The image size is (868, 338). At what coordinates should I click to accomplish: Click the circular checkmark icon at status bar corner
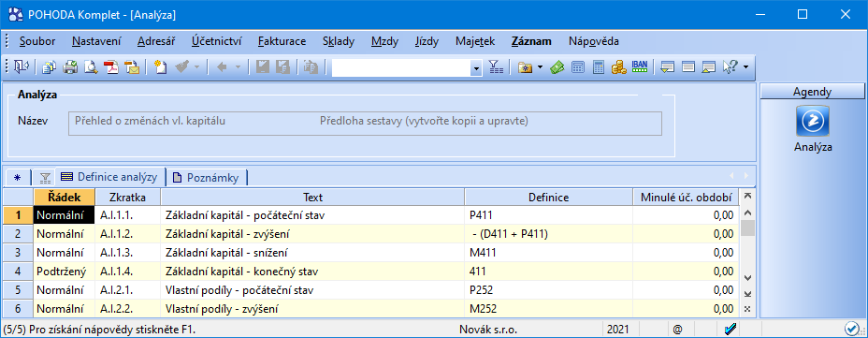851,330
